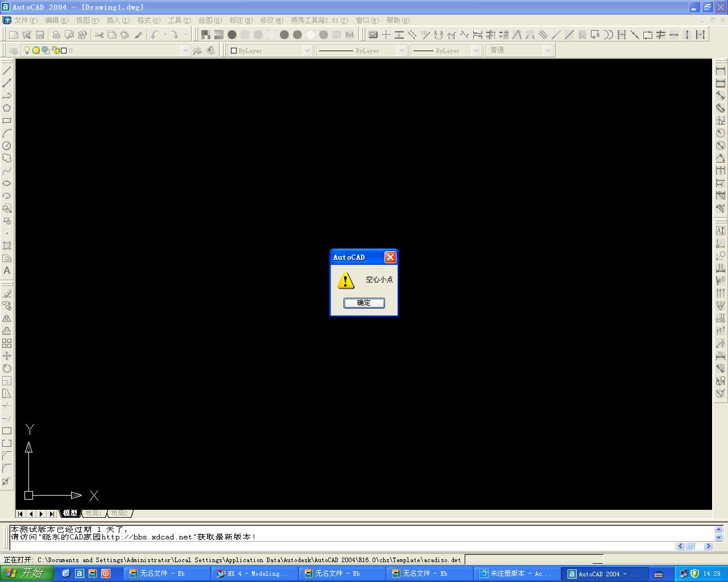
Task: Click the Copy icon in standard toolbar
Action: [112, 35]
